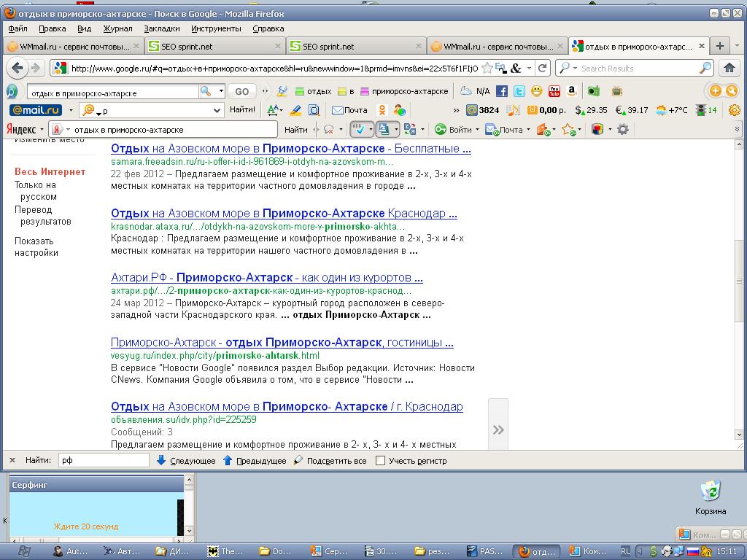Enable the Учесть регистр checkbox
This screenshot has height=560, width=747.
coord(380,461)
